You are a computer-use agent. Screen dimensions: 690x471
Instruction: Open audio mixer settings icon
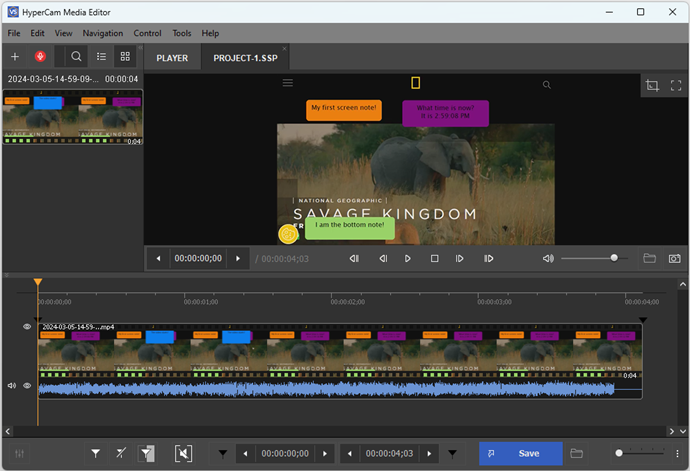click(x=19, y=453)
